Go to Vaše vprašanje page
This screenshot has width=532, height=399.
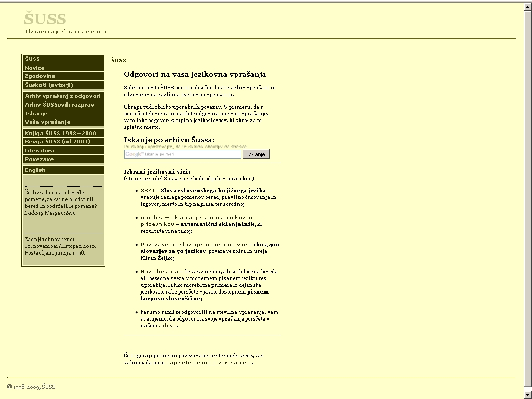(47, 122)
